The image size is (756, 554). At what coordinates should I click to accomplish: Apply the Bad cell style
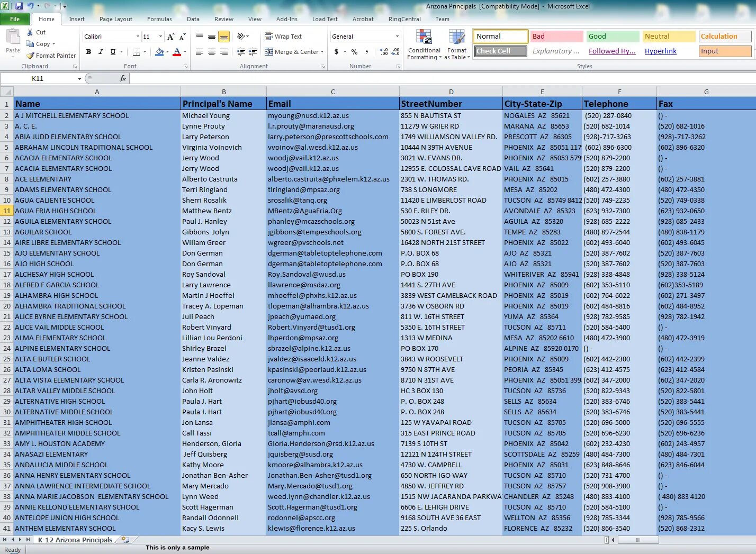click(x=557, y=37)
